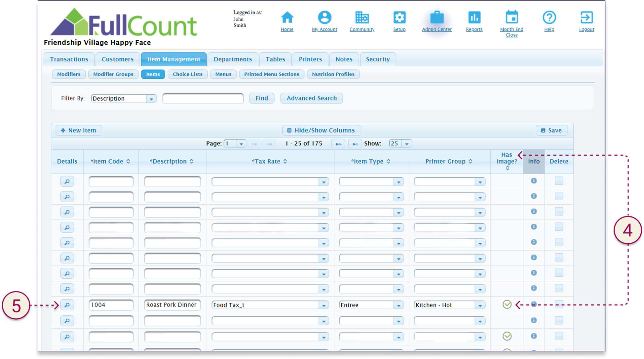Open the Setup gear icon
Screen dimensions: 644x359
pyautogui.click(x=399, y=18)
